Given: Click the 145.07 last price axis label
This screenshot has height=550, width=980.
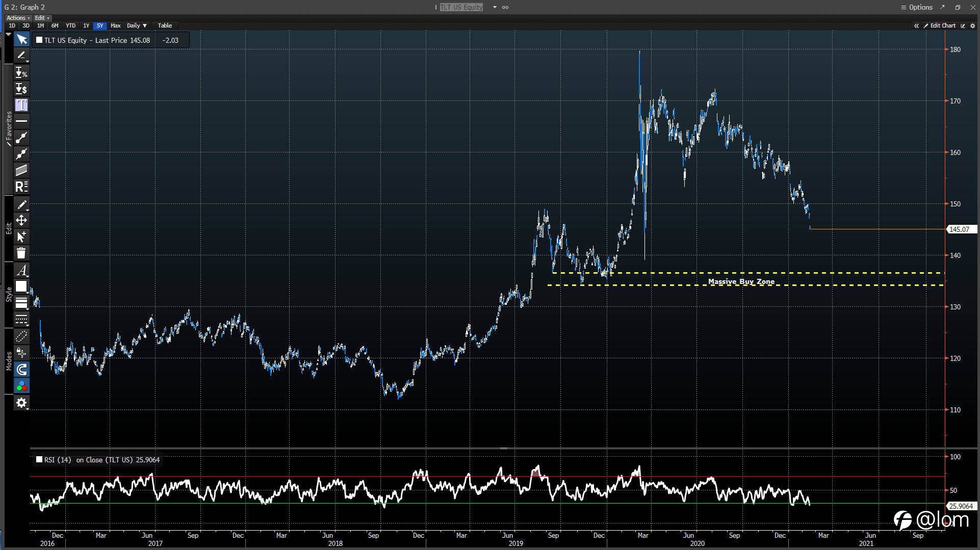Looking at the screenshot, I should [961, 229].
